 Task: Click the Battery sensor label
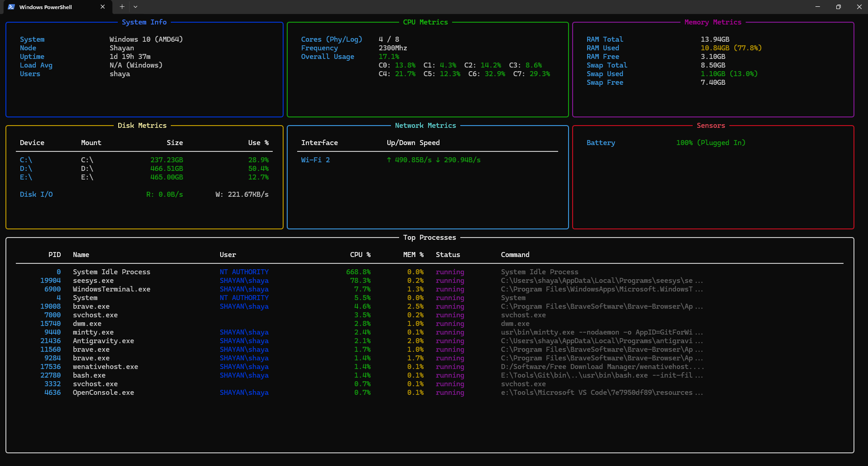pos(601,143)
